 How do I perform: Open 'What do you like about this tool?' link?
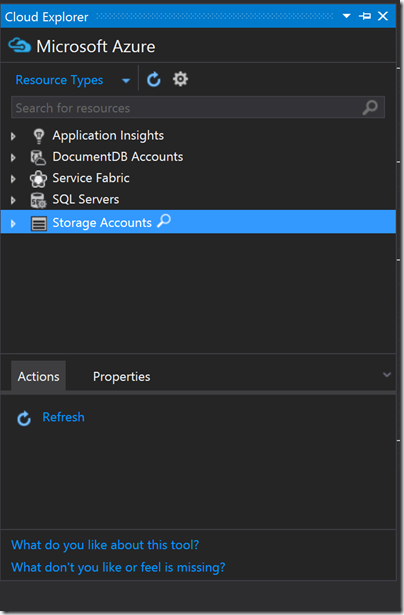(x=105, y=545)
